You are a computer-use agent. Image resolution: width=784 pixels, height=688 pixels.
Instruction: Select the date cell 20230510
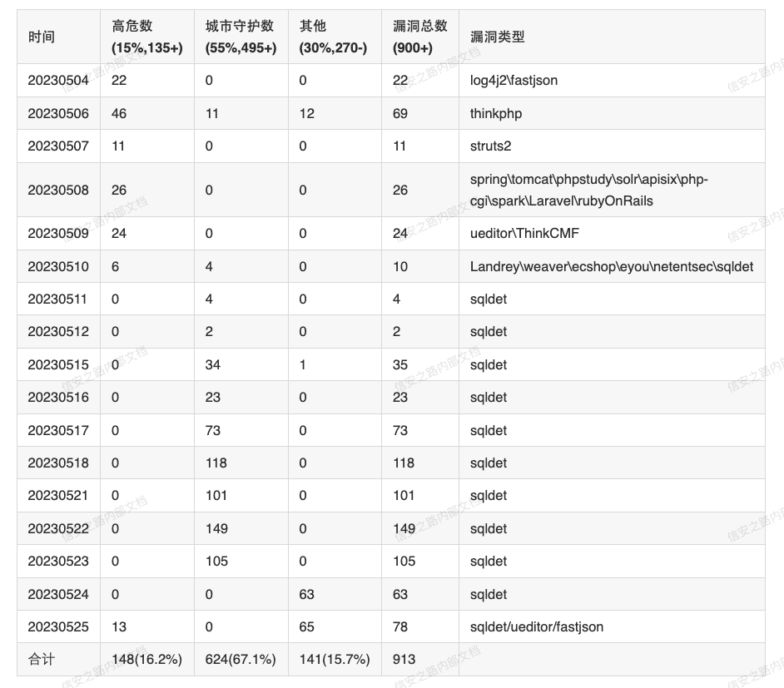point(58,266)
